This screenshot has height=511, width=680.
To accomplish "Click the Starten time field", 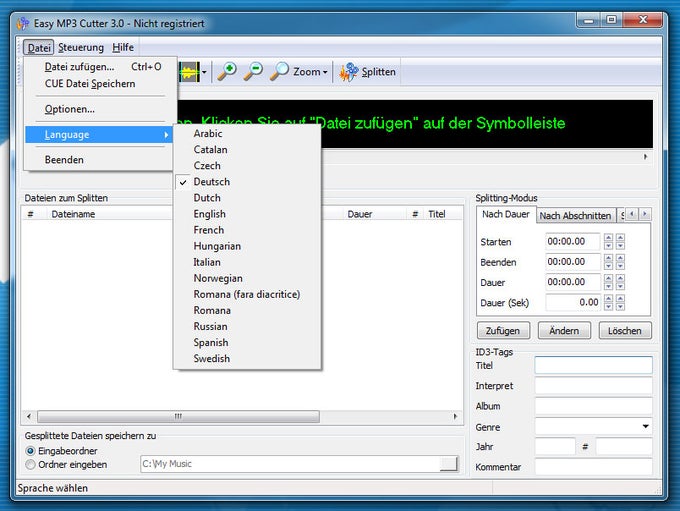I will click(572, 242).
